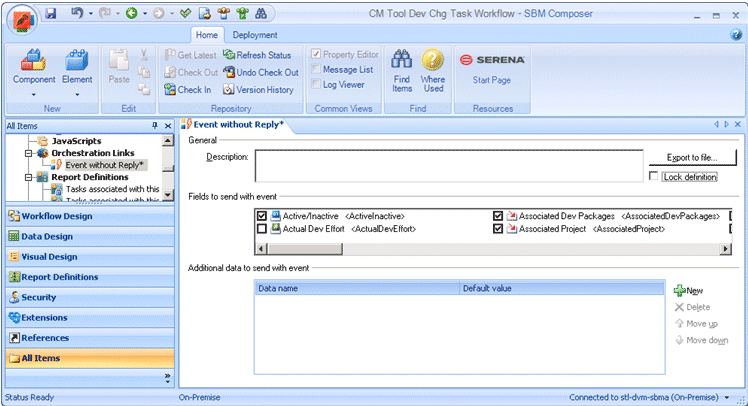Click the Save icon in the title bar
Screen dimensions: 748x406
click(50, 13)
